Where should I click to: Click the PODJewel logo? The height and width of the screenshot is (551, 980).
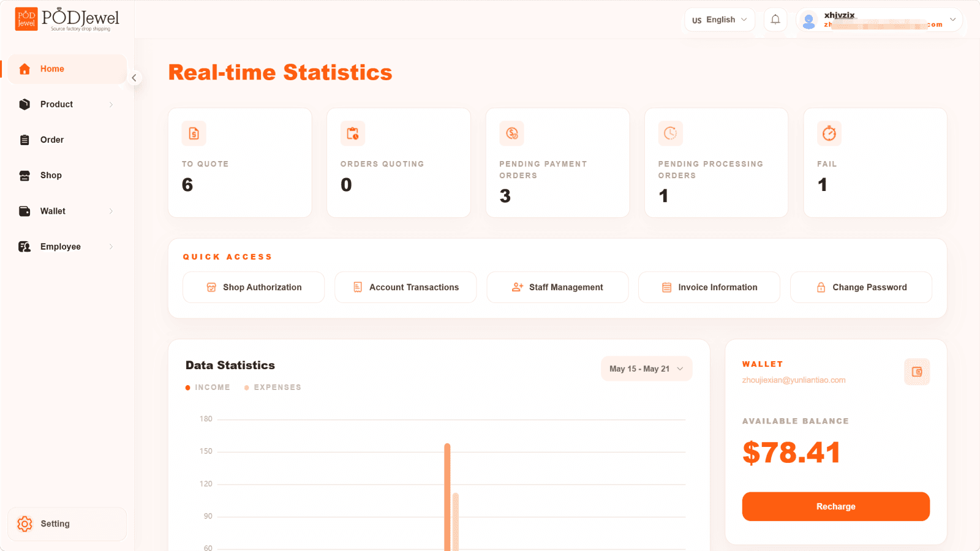coord(67,19)
